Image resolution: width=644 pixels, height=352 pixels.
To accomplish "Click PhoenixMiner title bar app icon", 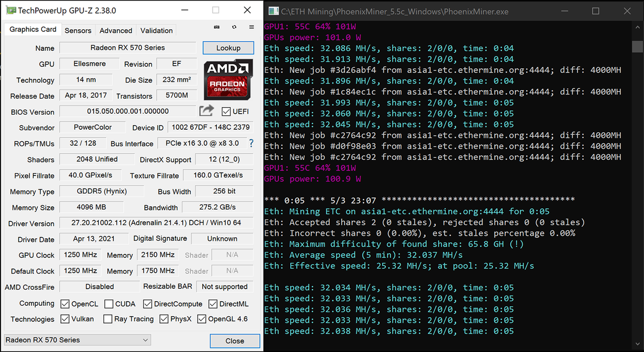I will 273,11.
